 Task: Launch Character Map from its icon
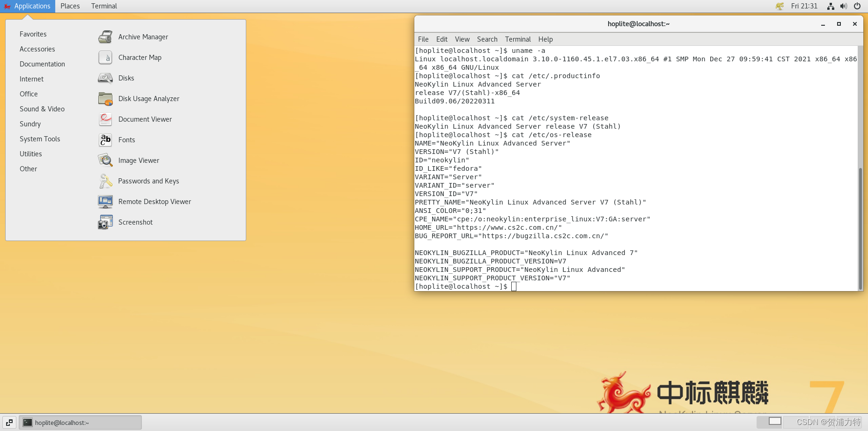click(x=105, y=58)
